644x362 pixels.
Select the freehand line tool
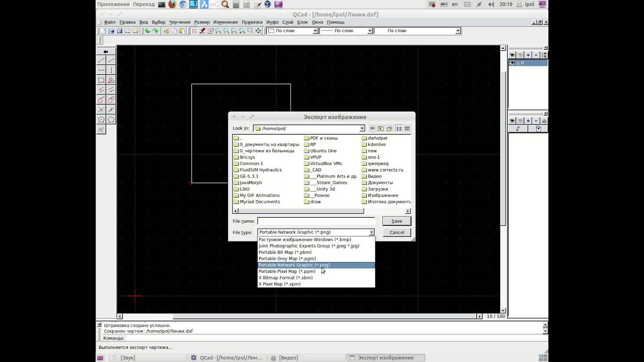click(x=101, y=129)
